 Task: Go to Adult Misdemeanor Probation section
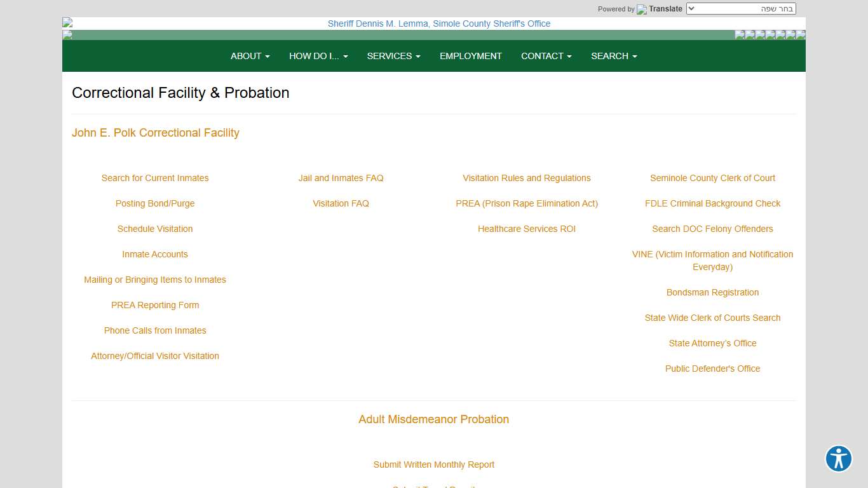pos(433,419)
